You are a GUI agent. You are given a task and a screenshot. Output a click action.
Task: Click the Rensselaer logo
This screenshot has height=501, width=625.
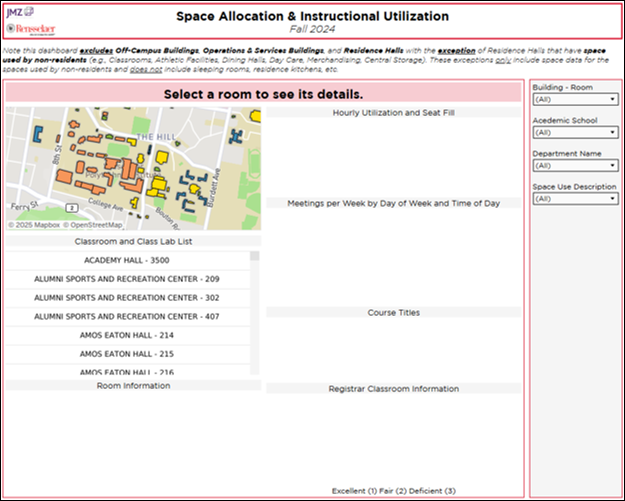coord(31,29)
